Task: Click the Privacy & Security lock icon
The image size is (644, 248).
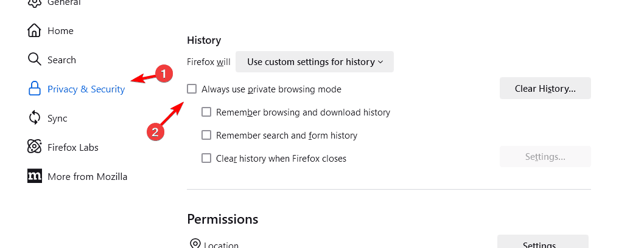Action: tap(35, 89)
